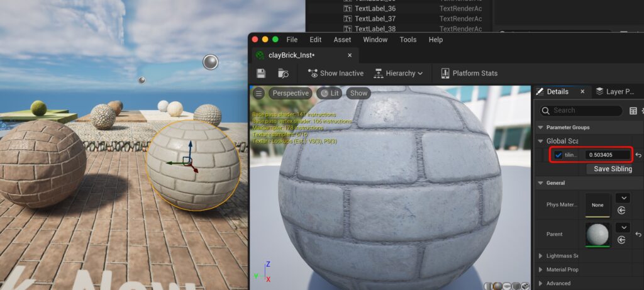Collapse the Parameter Groups section
Image resolution: width=644 pixels, height=290 pixels.
pyautogui.click(x=540, y=127)
